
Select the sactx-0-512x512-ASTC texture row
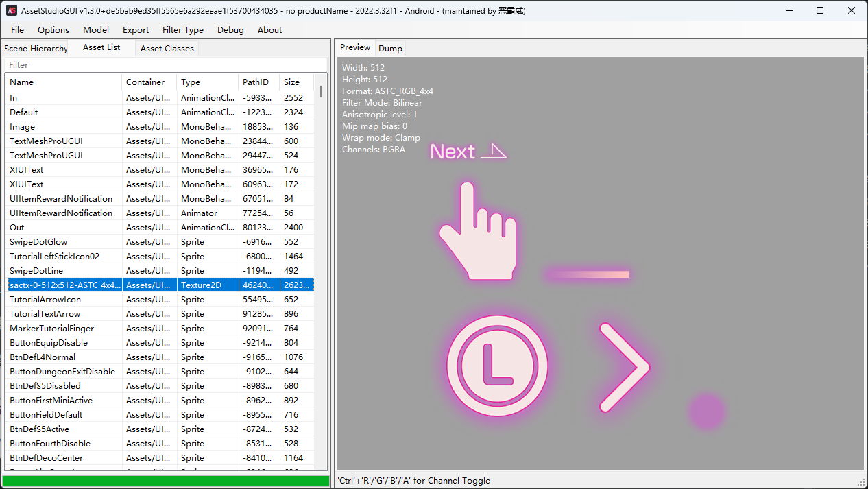coord(161,285)
